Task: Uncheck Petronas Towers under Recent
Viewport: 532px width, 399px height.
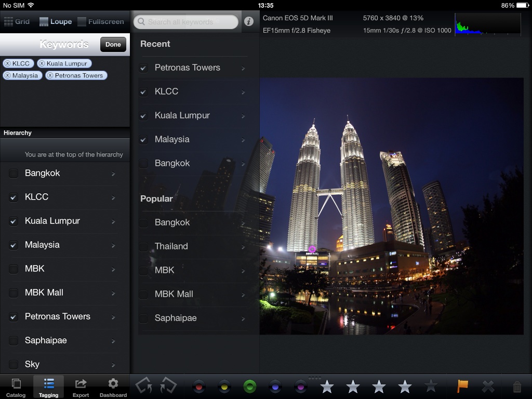Action: (x=143, y=68)
